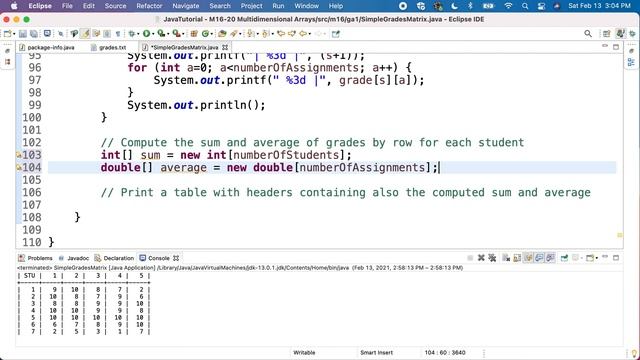Image resolution: width=640 pixels, height=360 pixels.
Task: Open the Javadoc view tab
Action: coord(73,258)
